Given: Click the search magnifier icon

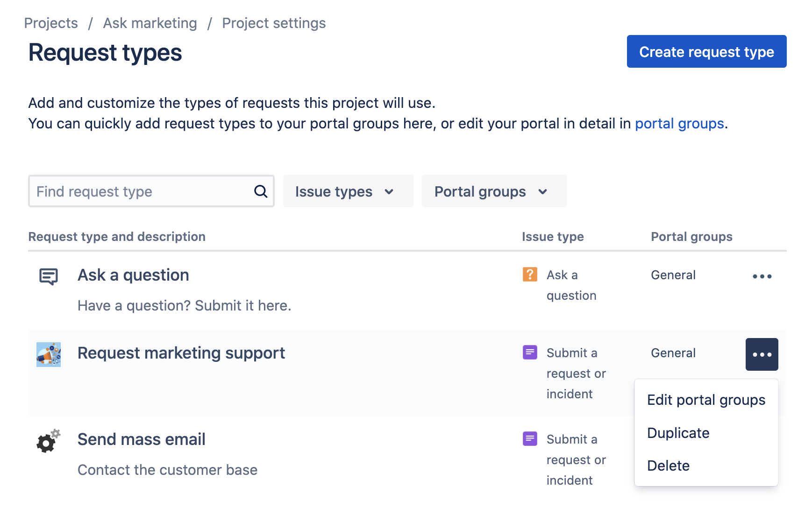Looking at the screenshot, I should point(261,191).
